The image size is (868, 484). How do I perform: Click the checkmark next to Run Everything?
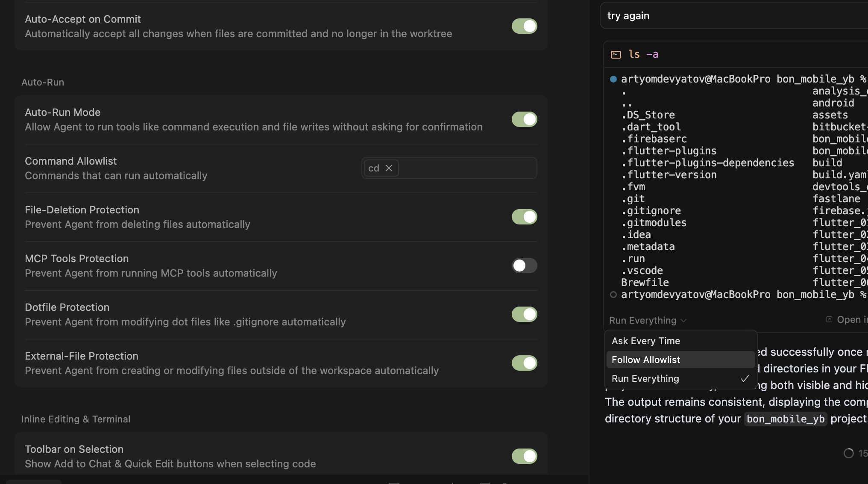pos(745,378)
